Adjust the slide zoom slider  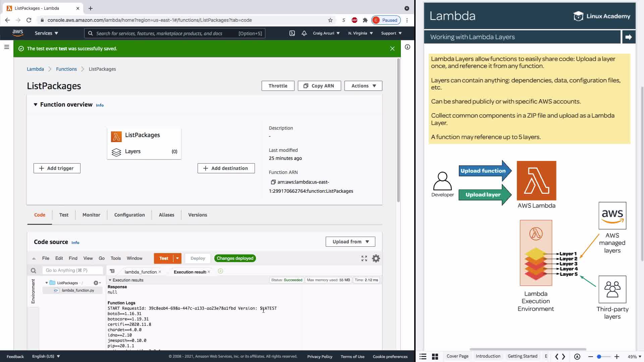[599, 357]
